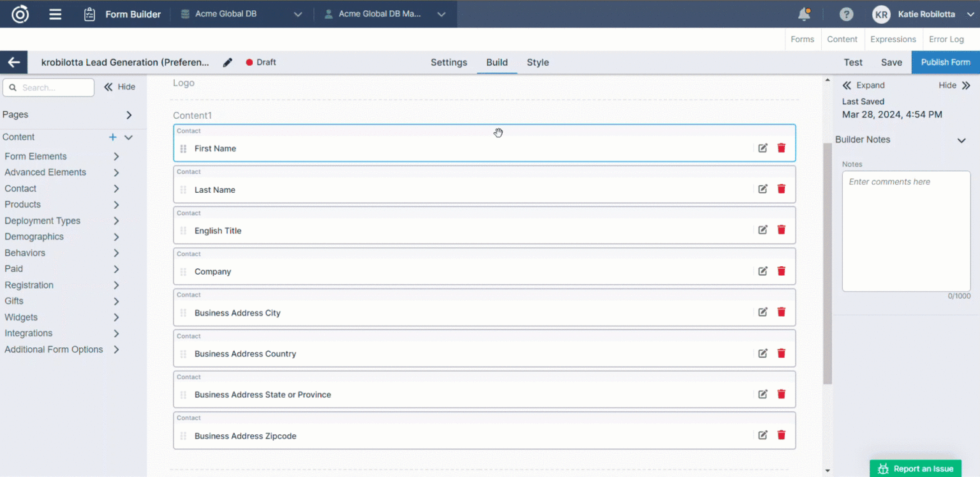
Task: Delete the Company field
Action: 781,271
